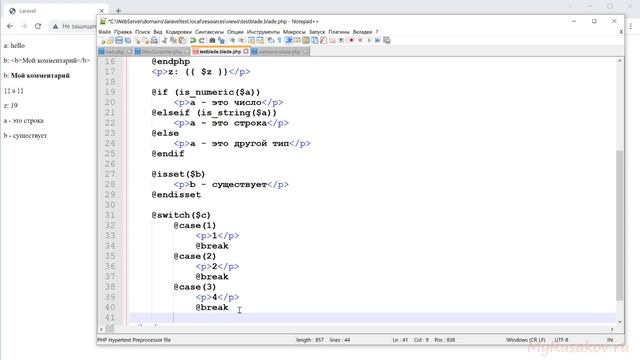The image size is (640, 360).
Task: Click the Redo arrow icon
Action: (202, 40)
